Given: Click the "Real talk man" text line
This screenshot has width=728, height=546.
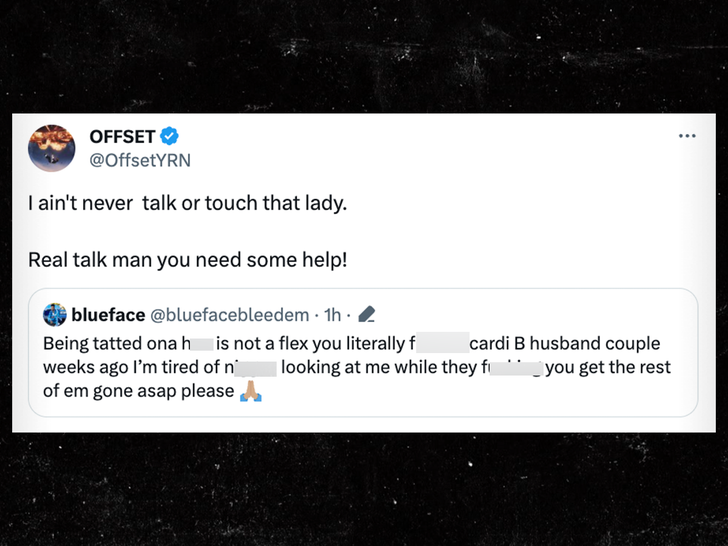Looking at the screenshot, I should click(187, 259).
